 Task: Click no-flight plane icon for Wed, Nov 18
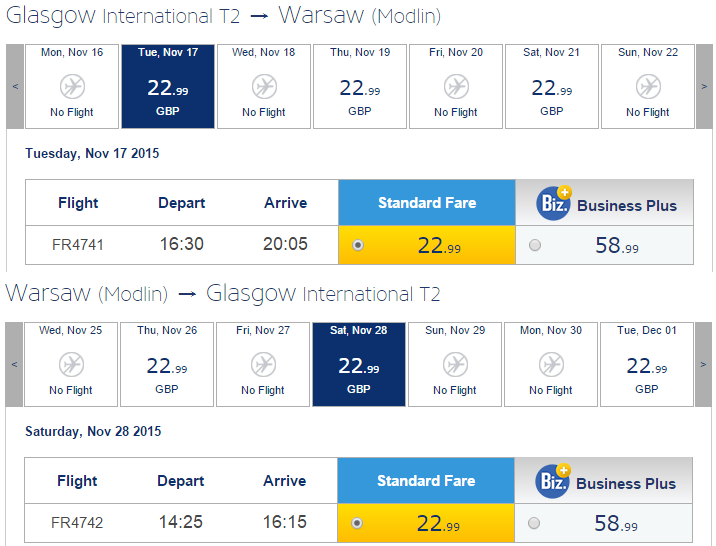[x=264, y=86]
